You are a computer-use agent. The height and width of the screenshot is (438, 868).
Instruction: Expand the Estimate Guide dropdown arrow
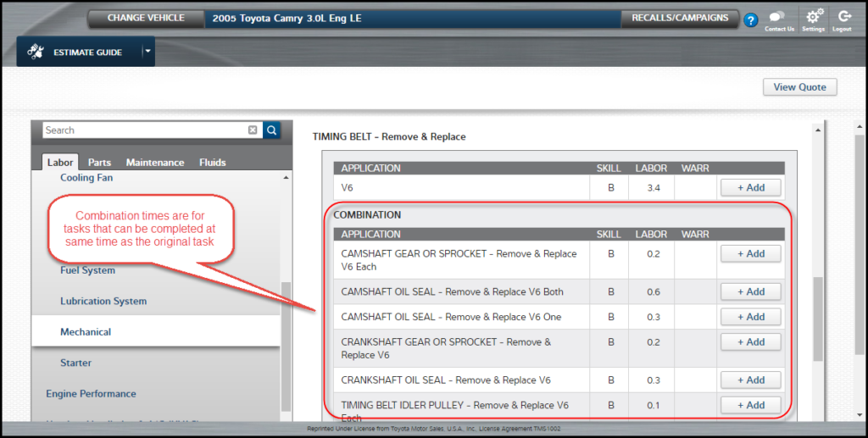tap(147, 51)
